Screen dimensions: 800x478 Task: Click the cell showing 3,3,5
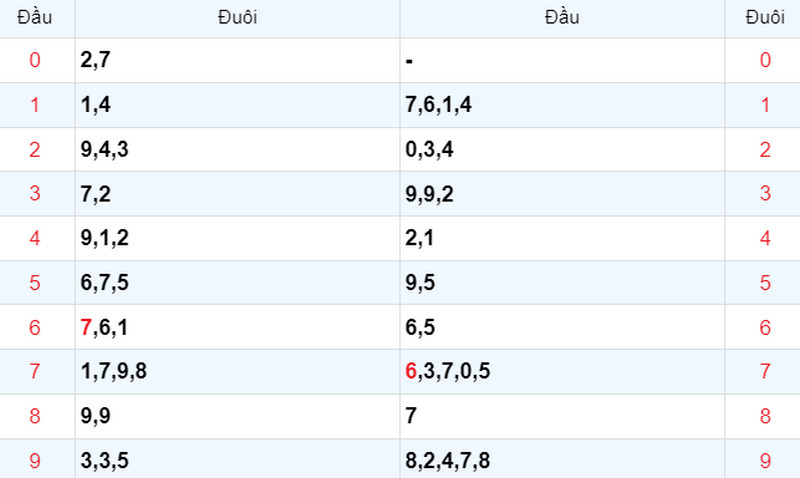[x=237, y=460]
